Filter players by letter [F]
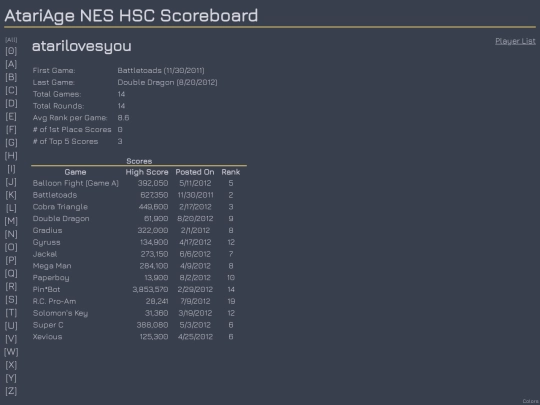This screenshot has width=540, height=405. pos(11,129)
